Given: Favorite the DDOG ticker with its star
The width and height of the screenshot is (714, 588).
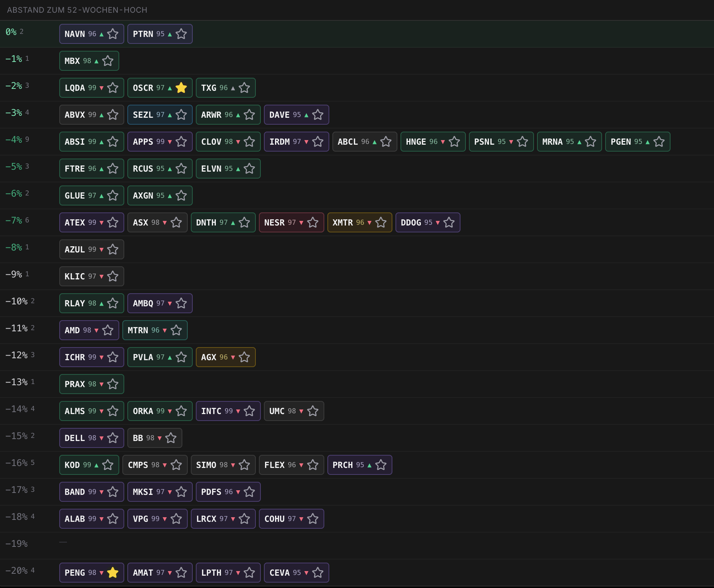Looking at the screenshot, I should coord(449,222).
